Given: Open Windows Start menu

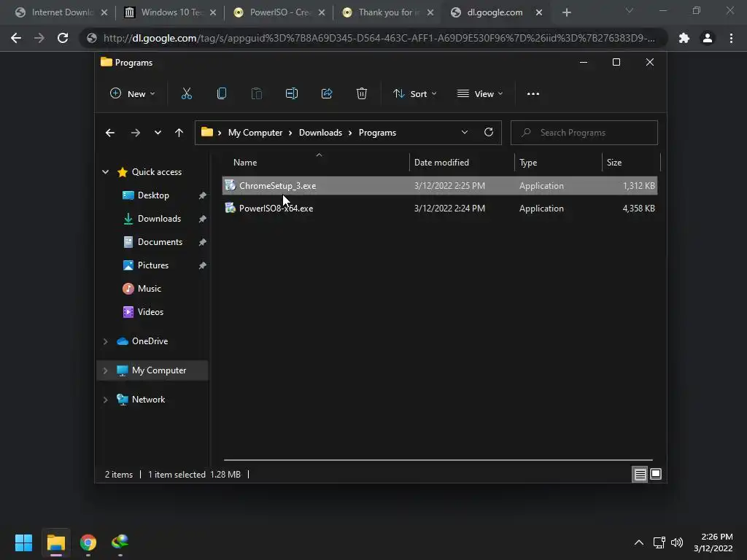Looking at the screenshot, I should 23,542.
